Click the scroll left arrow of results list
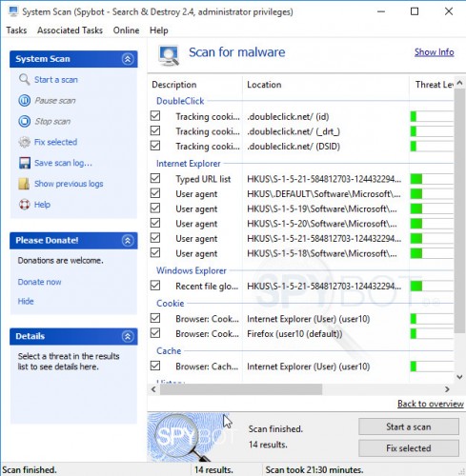The width and height of the screenshot is (466, 476). 153,389
